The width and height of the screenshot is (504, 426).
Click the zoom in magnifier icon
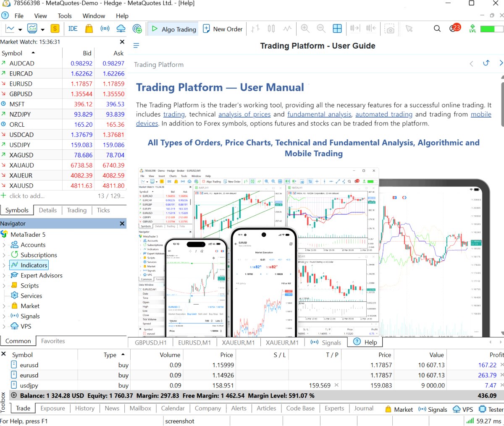pyautogui.click(x=305, y=29)
